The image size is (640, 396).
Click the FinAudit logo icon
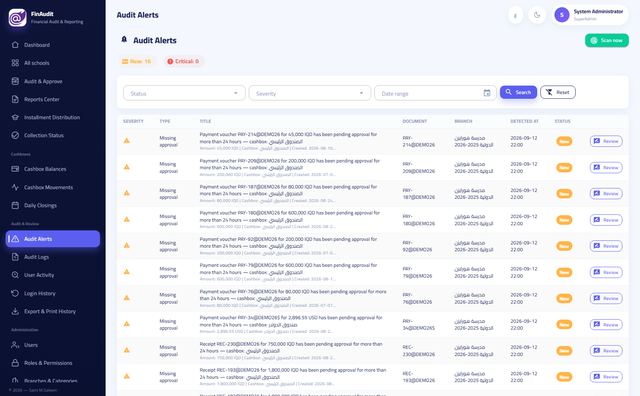tap(17, 18)
